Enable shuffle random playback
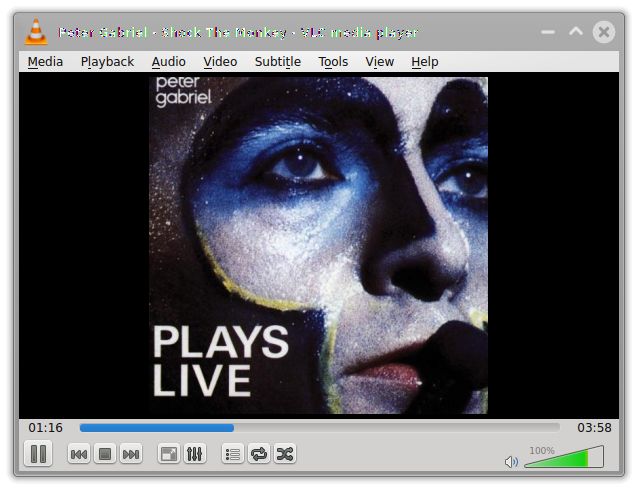Image resolution: width=638 pixels, height=490 pixels. click(285, 454)
